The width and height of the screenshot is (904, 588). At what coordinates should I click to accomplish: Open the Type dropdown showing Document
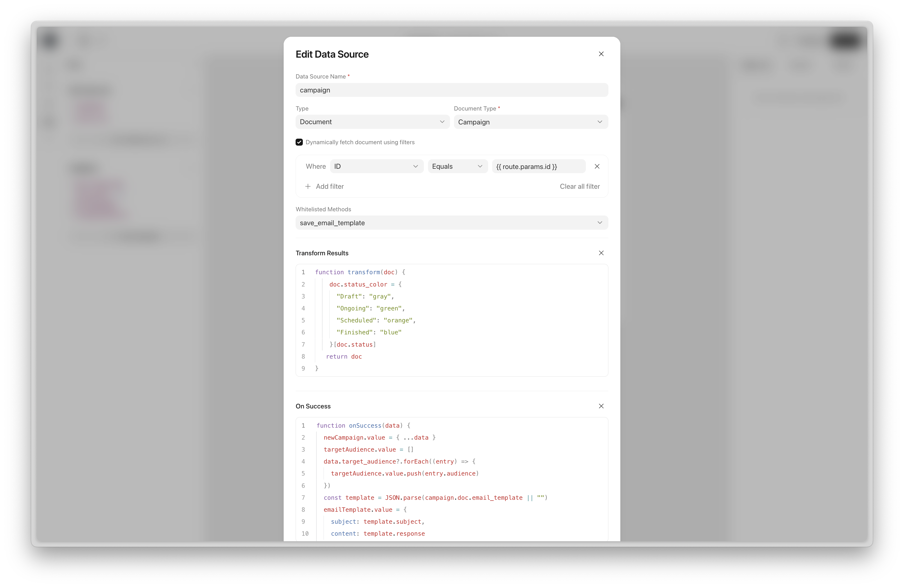pos(372,122)
